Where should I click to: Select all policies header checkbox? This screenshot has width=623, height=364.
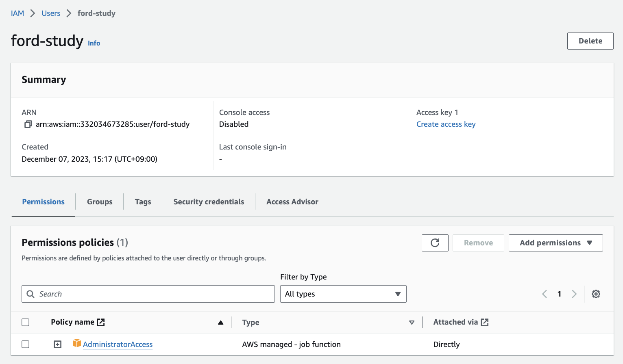tap(26, 322)
